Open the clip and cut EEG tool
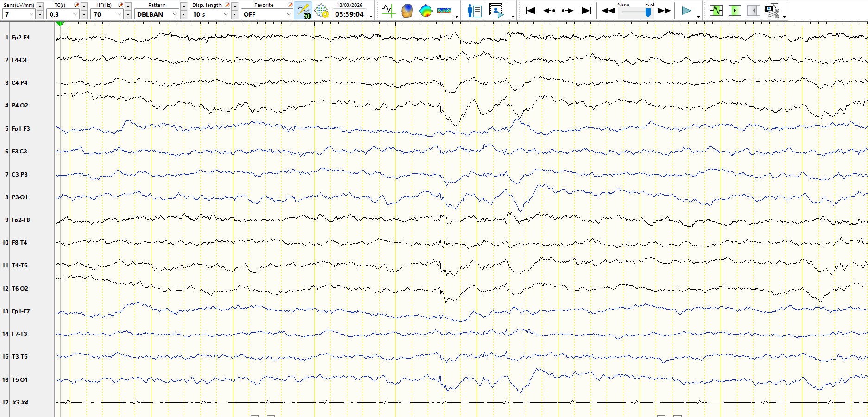 tap(772, 11)
